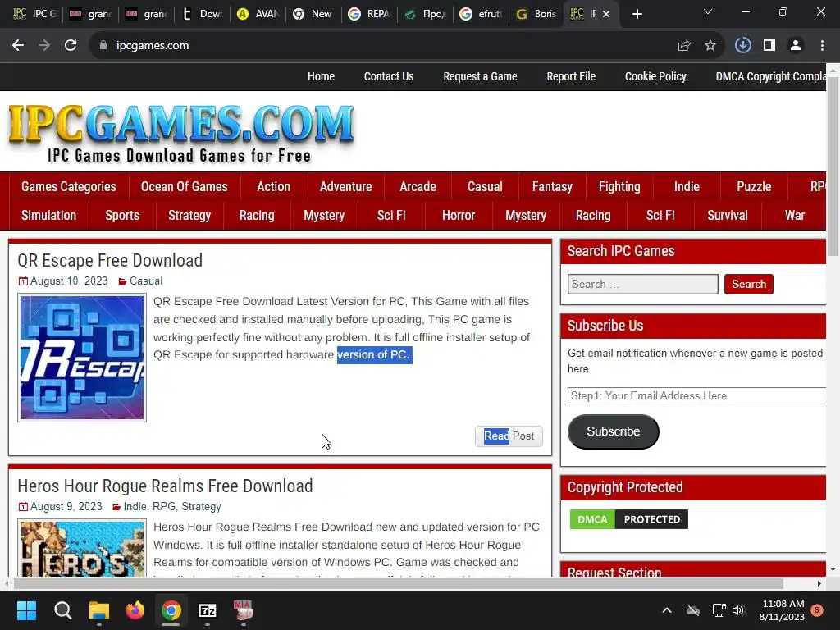Screen dimensions: 840x630
Task: Open the Cookie Policy page
Action: pos(655,76)
